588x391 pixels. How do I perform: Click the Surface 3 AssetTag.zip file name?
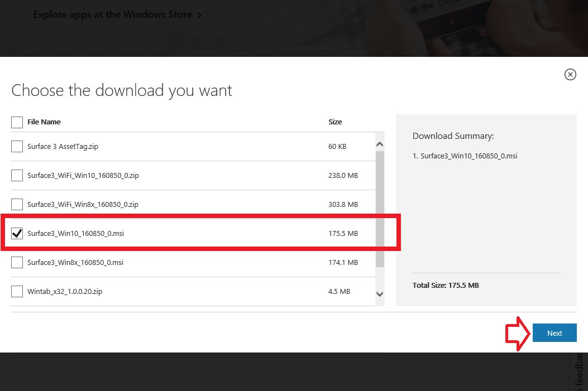pos(63,147)
